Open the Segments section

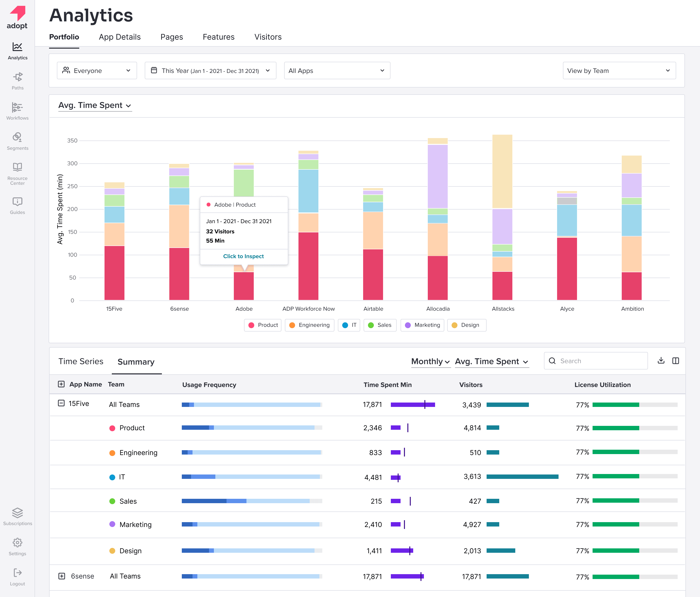pos(17,141)
